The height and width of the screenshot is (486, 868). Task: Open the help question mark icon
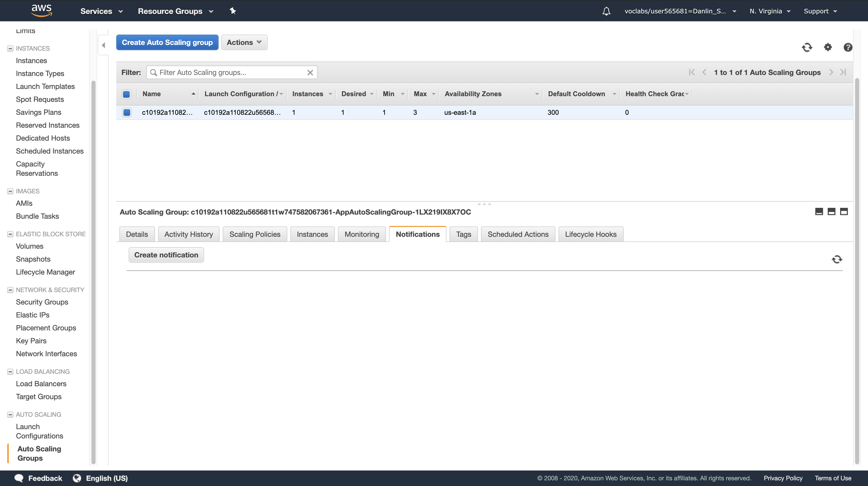(848, 47)
